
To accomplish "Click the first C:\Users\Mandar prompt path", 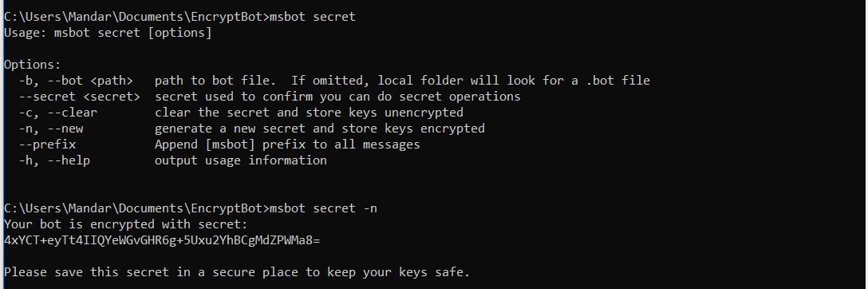I will pos(136,17).
